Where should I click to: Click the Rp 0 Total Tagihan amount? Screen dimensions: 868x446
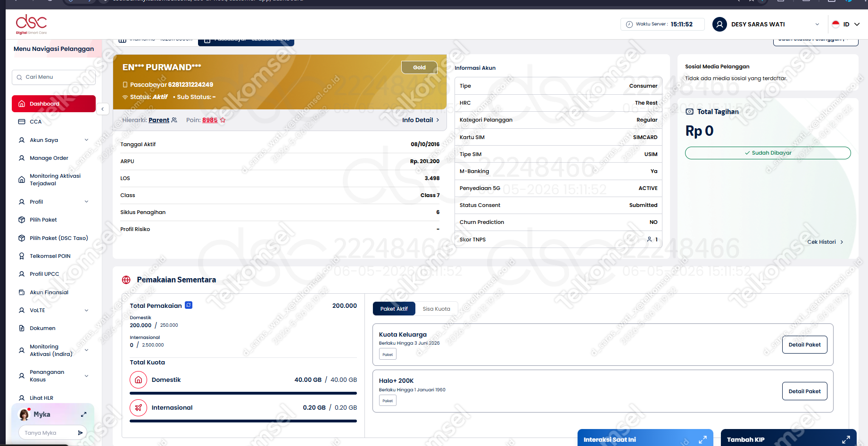click(699, 131)
